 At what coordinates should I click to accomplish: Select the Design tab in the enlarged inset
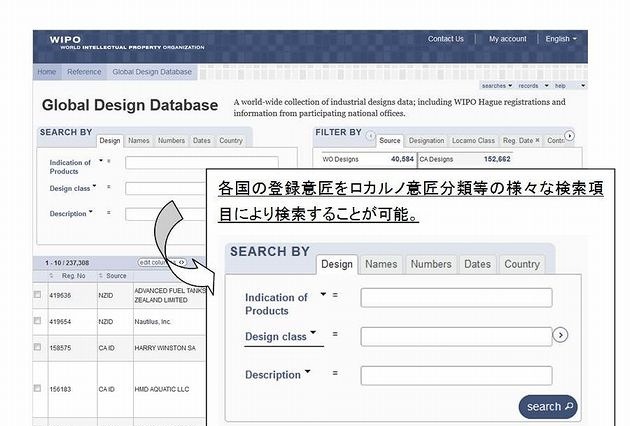coord(337,264)
